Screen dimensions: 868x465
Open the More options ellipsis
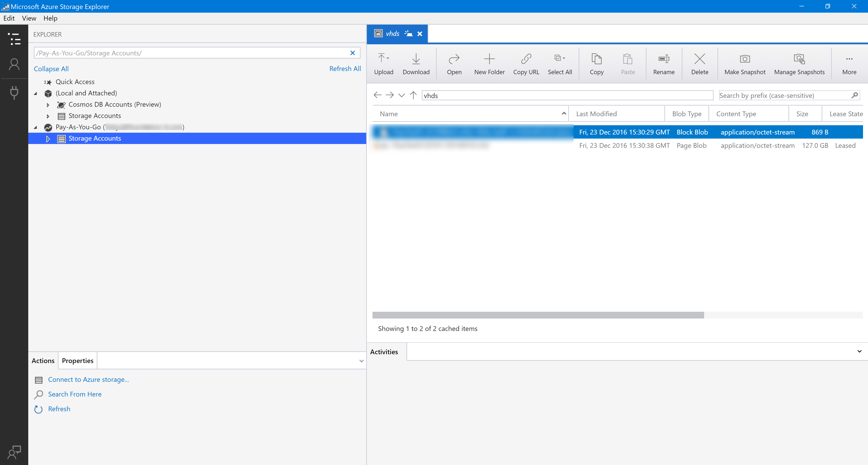[849, 64]
